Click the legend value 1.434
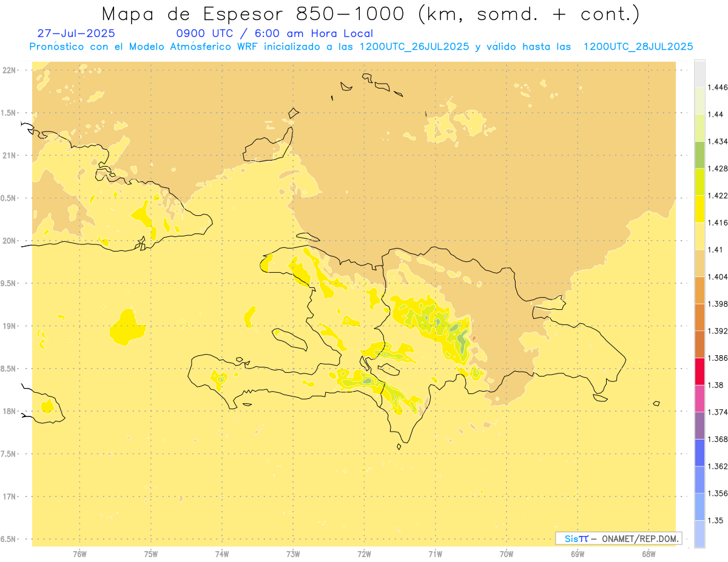728x562 pixels. 717,142
